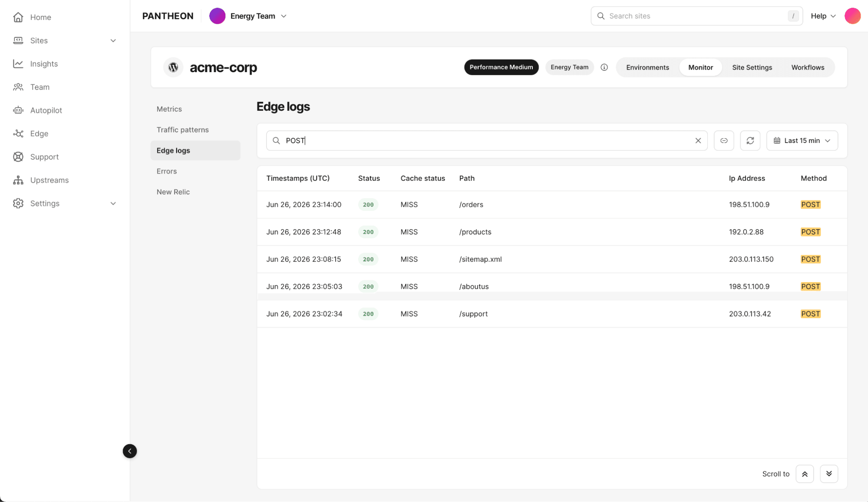Open the user avatar menu
The height and width of the screenshot is (502, 868).
coord(852,16)
